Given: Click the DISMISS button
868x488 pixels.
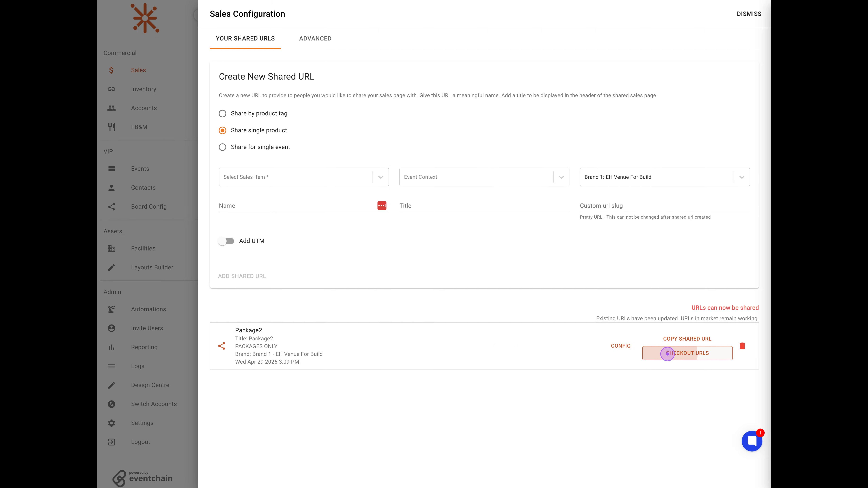Looking at the screenshot, I should (749, 14).
